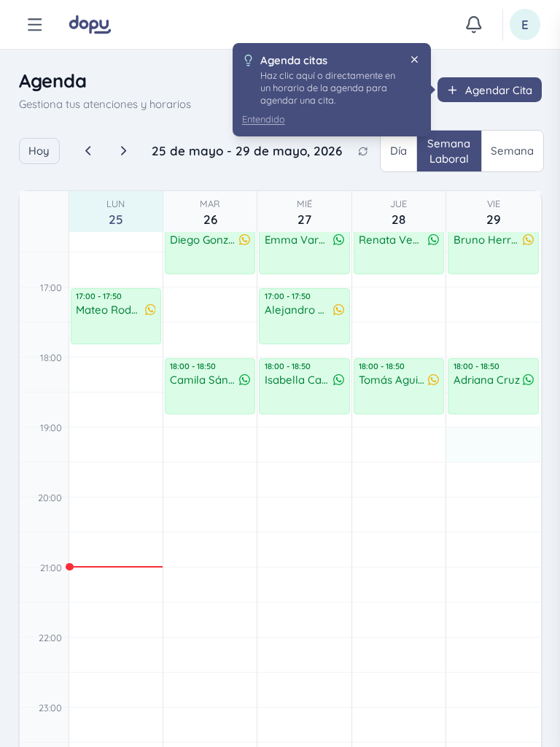
Task: Open the hamburger menu
Action: tap(35, 24)
